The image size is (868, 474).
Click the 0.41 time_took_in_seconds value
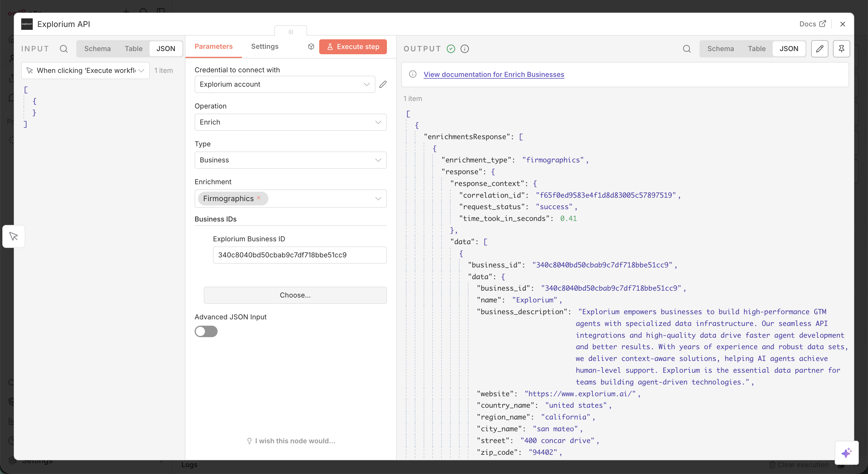pos(568,218)
